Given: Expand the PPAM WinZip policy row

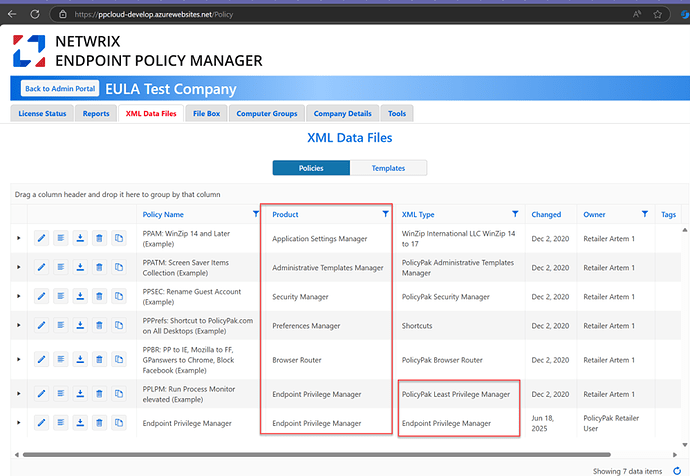Looking at the screenshot, I should click(18, 238).
